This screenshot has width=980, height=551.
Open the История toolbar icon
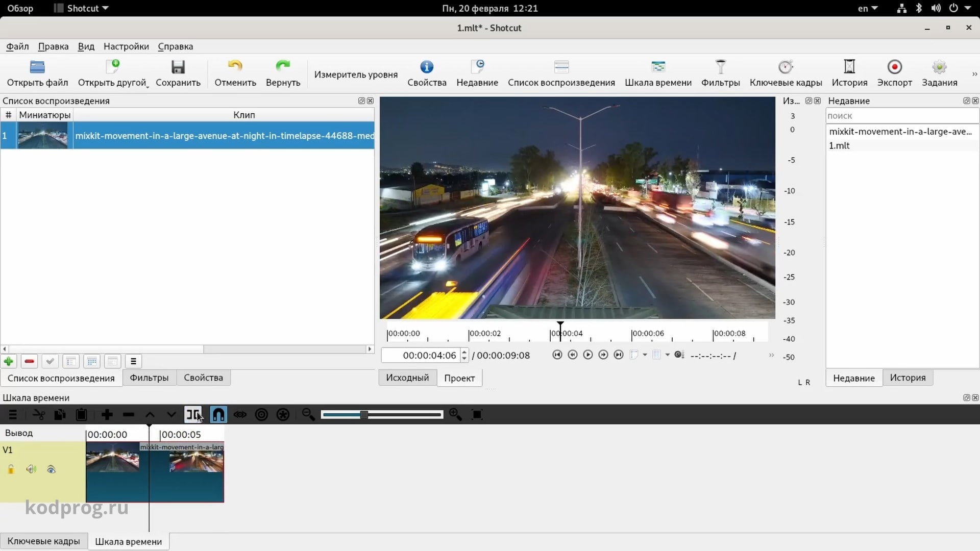(849, 67)
